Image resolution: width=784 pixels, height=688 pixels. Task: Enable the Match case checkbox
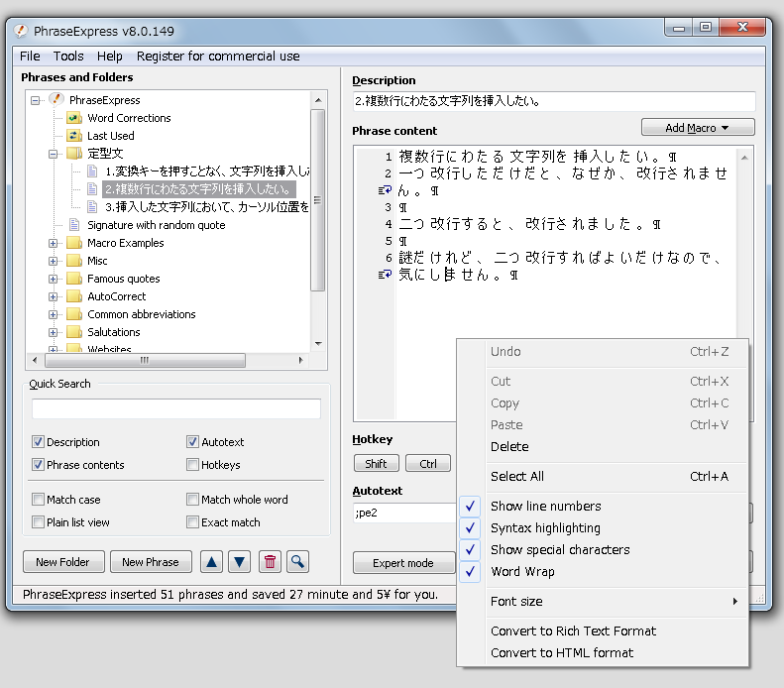coord(39,500)
